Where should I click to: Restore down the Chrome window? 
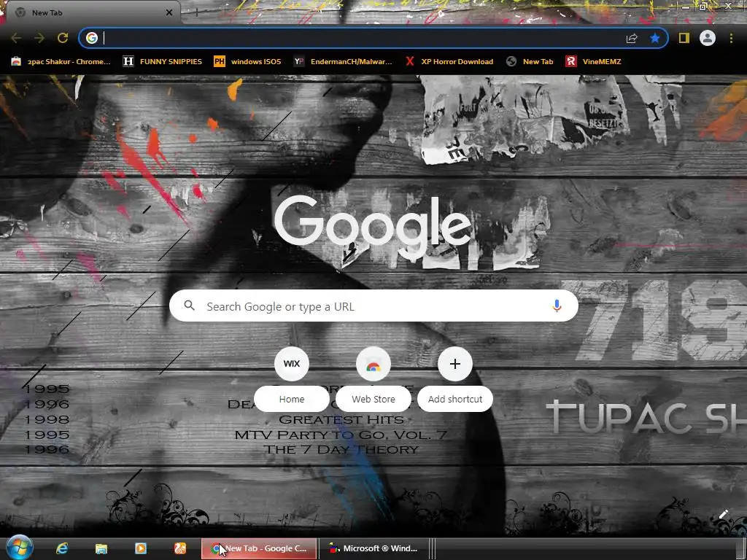point(704,7)
